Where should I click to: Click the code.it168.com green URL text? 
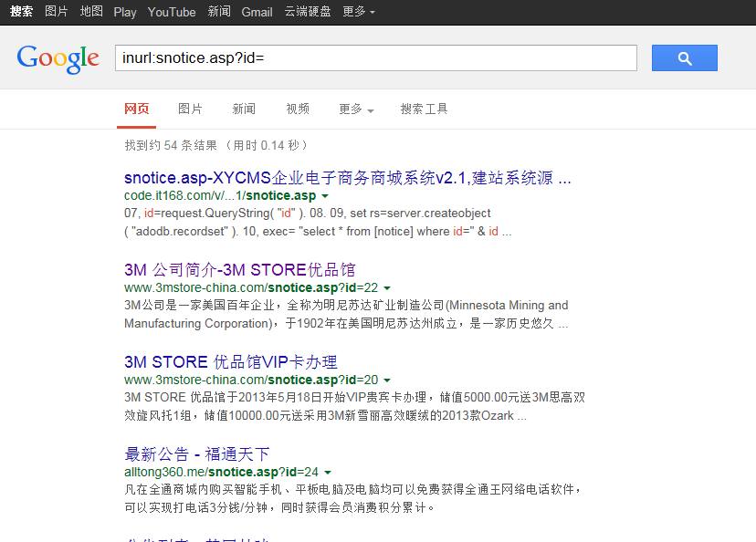point(220,195)
